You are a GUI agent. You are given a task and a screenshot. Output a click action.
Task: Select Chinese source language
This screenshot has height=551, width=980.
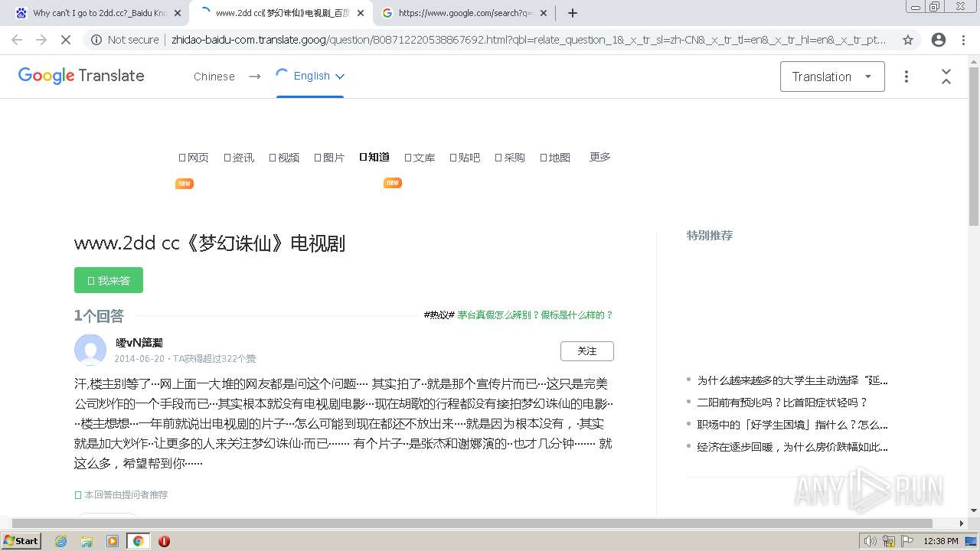coord(214,77)
